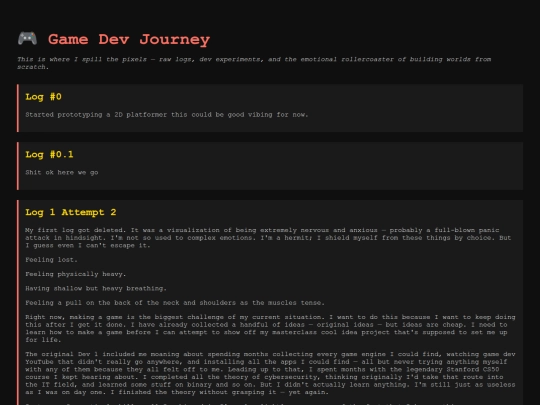Image resolution: width=540 pixels, height=405 pixels.
Task: Select the "Log #0.1" heading
Action: 49,155
